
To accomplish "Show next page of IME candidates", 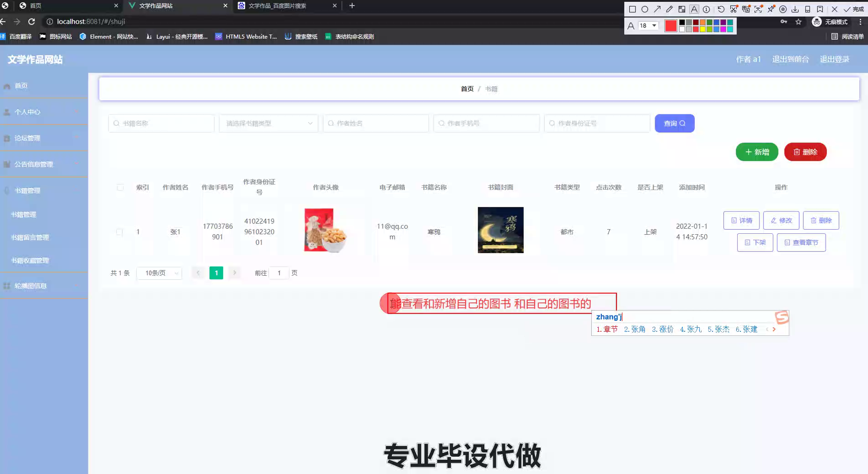I will point(774,329).
